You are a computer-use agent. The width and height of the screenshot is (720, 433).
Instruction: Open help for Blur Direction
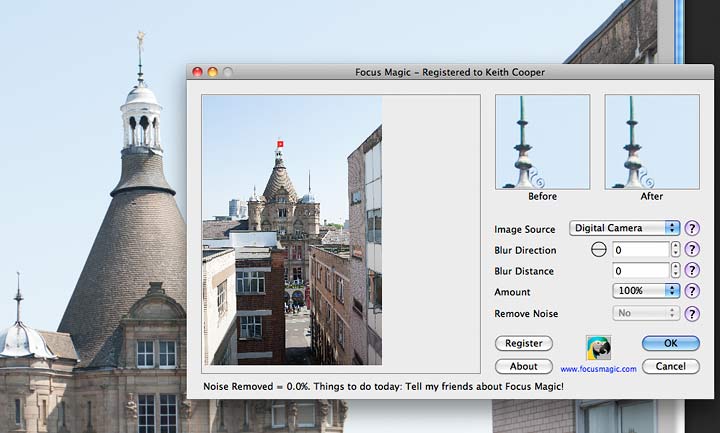(x=692, y=249)
